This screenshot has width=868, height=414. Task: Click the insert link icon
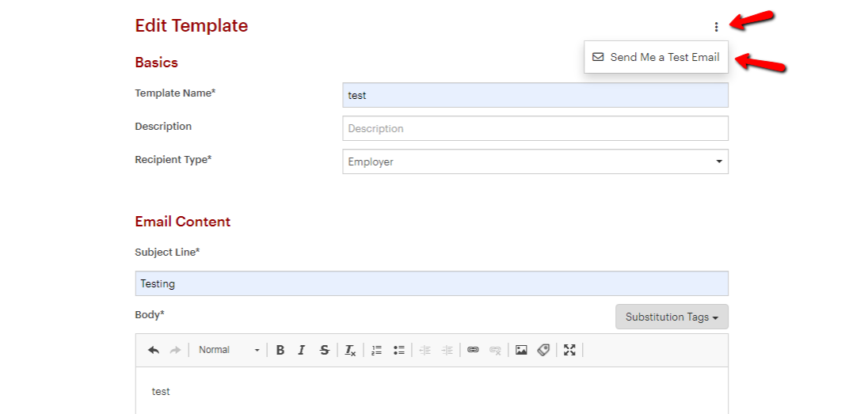(473, 350)
